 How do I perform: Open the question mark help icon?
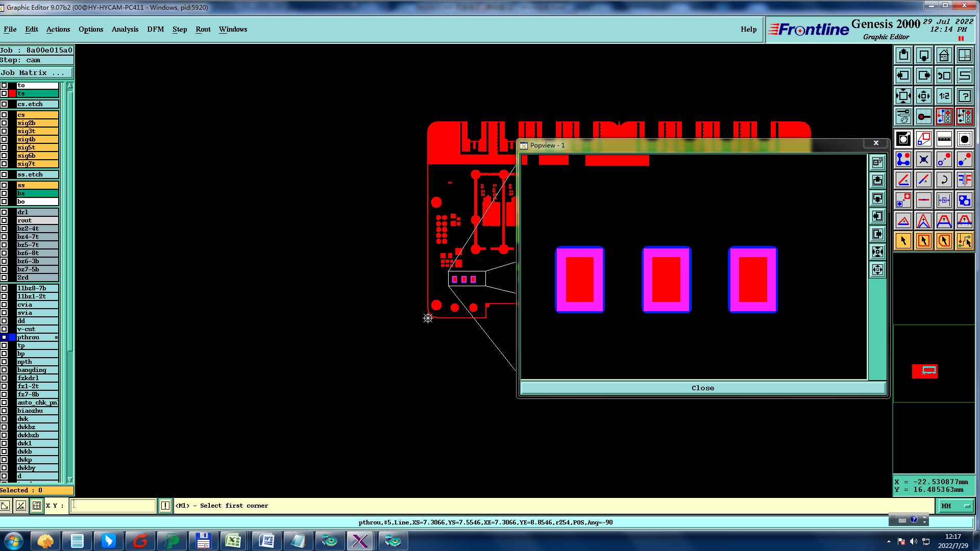click(964, 96)
